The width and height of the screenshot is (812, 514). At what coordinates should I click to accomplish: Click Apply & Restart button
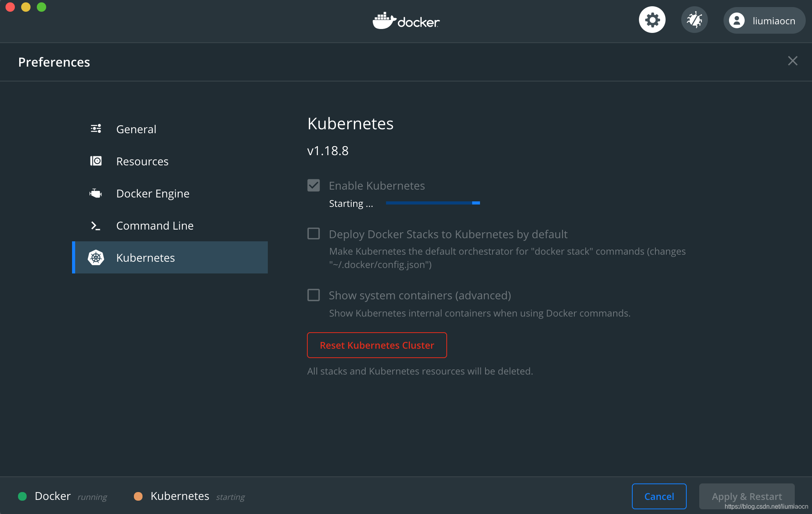[747, 496]
